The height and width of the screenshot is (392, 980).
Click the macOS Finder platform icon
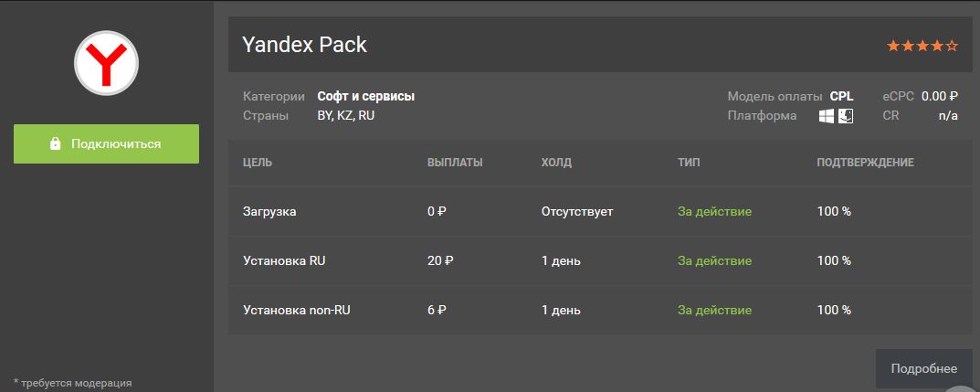point(846,116)
